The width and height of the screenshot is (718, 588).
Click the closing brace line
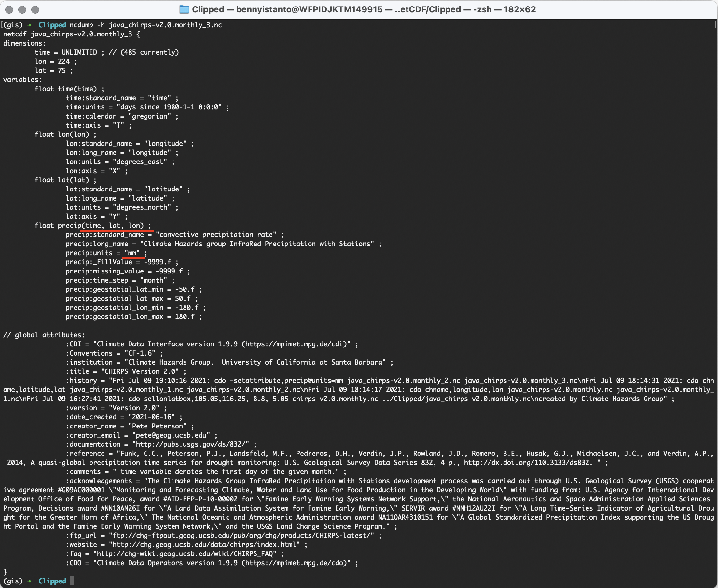coord(5,572)
